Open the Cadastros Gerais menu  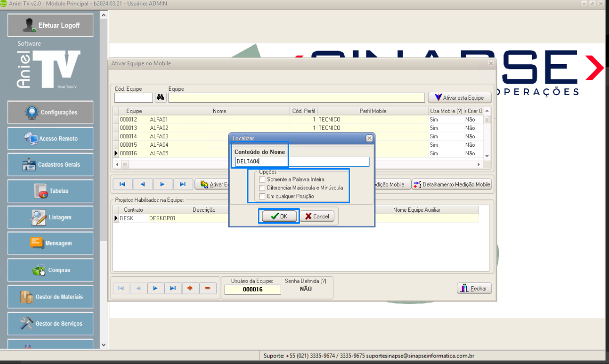pos(51,165)
